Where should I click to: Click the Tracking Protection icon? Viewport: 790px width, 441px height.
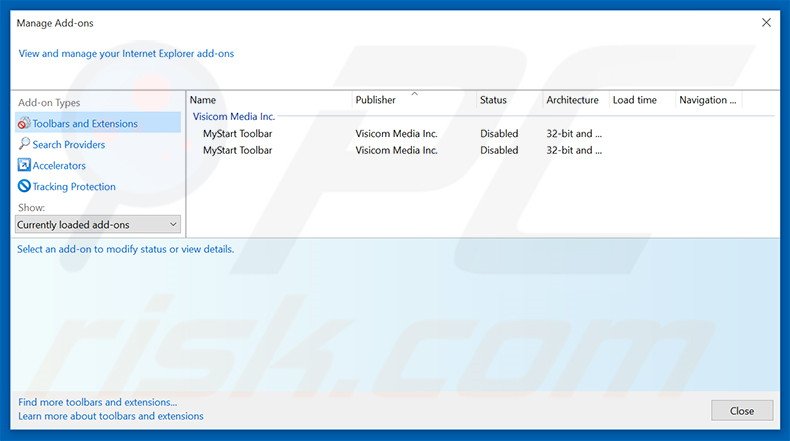tap(24, 187)
